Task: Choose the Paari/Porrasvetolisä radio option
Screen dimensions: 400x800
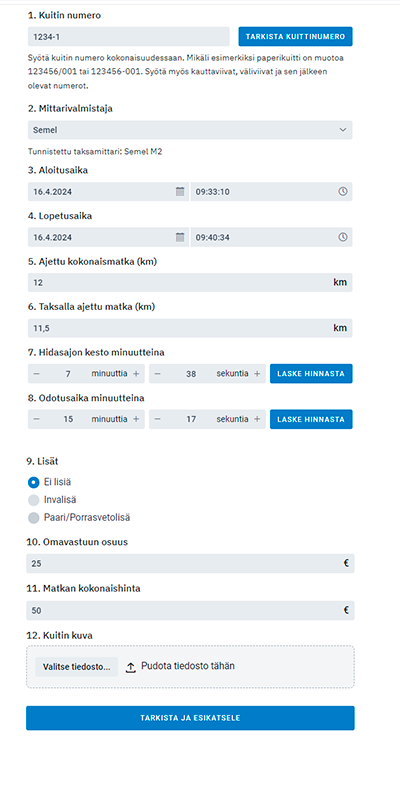Action: tap(34, 518)
